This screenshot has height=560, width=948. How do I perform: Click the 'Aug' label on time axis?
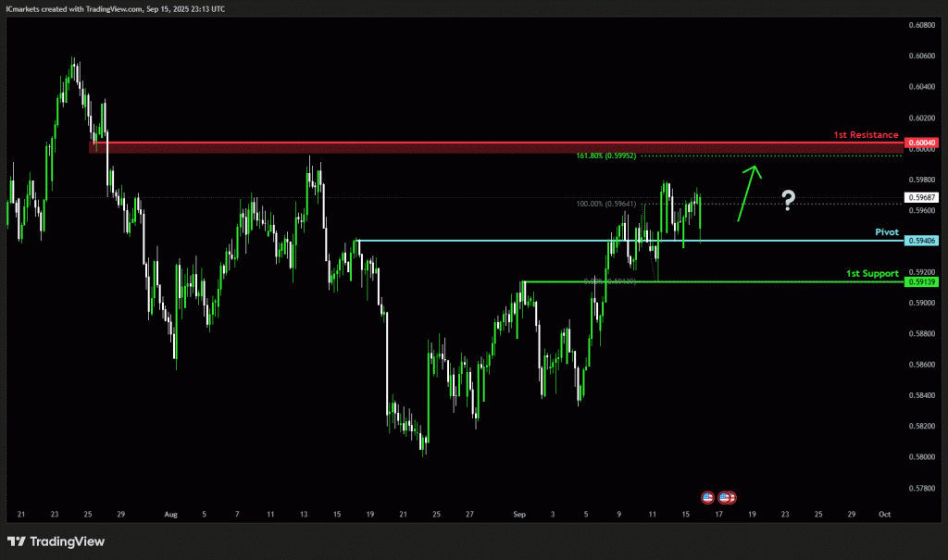pos(171,515)
